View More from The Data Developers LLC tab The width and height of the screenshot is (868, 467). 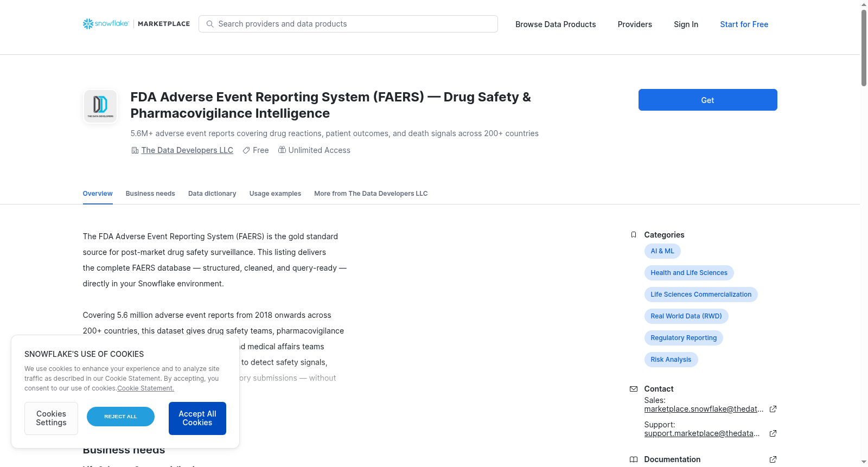coord(371,194)
